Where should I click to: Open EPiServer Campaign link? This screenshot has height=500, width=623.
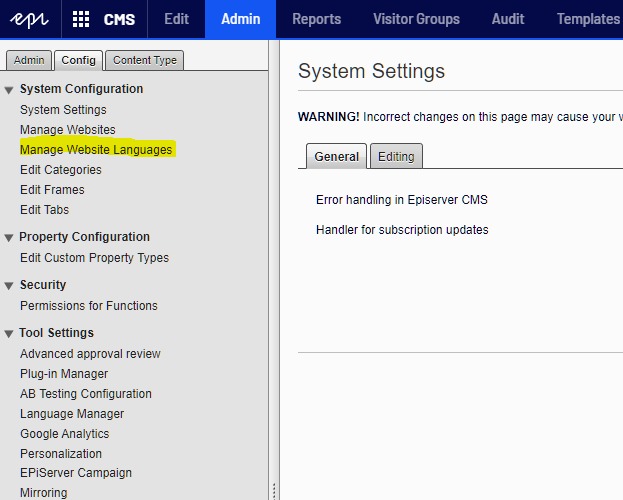click(76, 473)
